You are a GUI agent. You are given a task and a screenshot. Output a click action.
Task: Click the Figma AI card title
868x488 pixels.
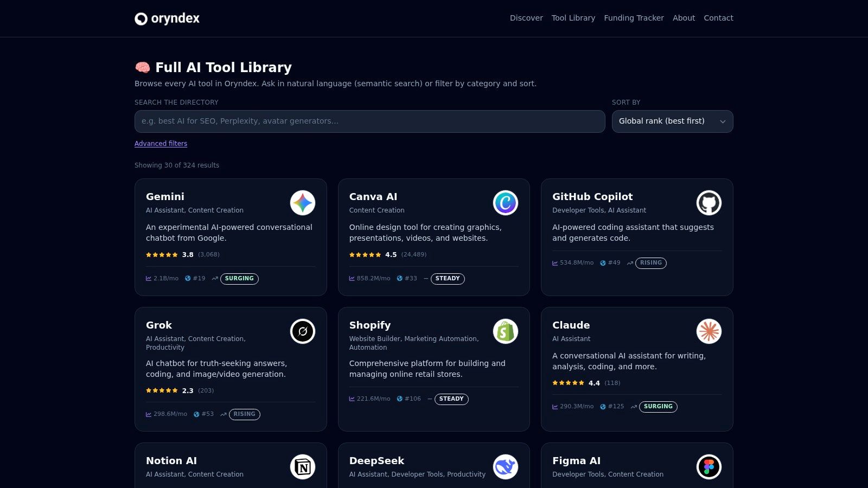tap(576, 461)
